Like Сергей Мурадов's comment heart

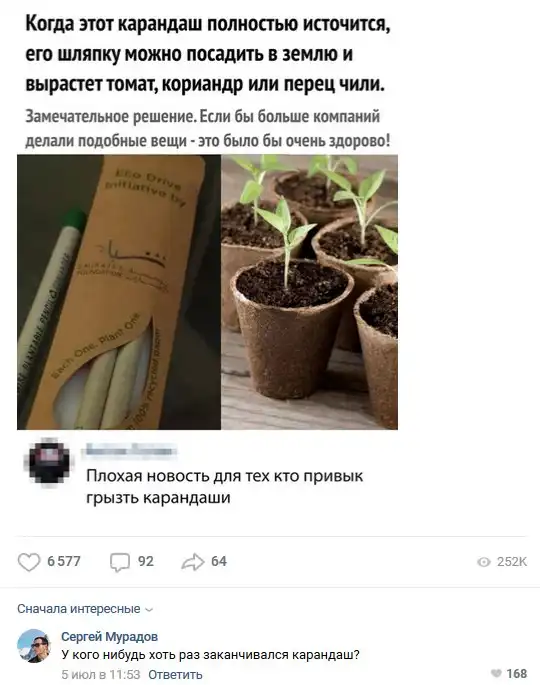click(x=495, y=673)
